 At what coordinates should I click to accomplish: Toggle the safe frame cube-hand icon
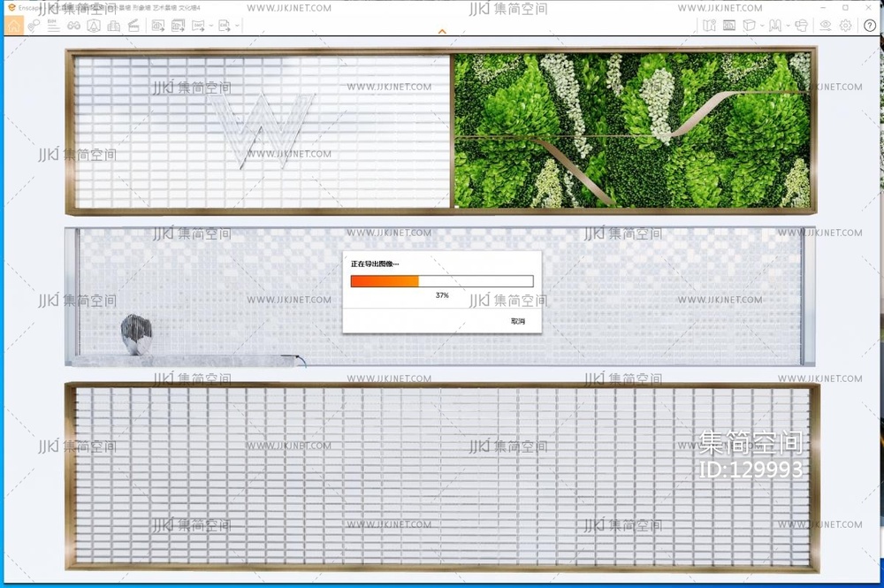(801, 26)
